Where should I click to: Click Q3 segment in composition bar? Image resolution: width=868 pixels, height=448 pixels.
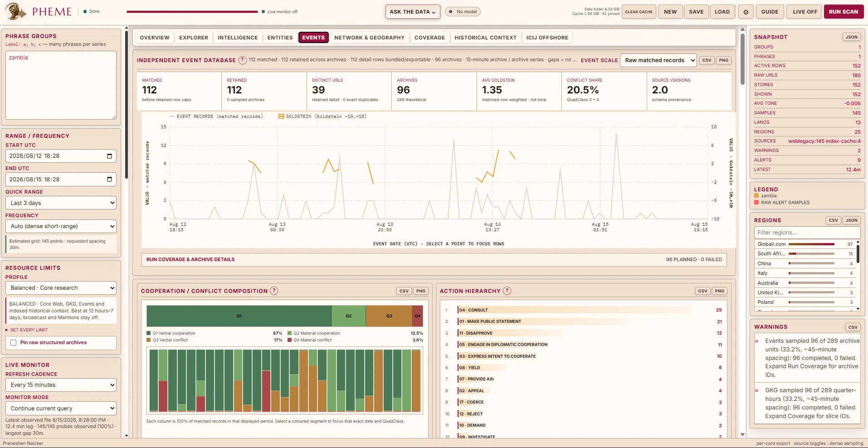coord(389,316)
